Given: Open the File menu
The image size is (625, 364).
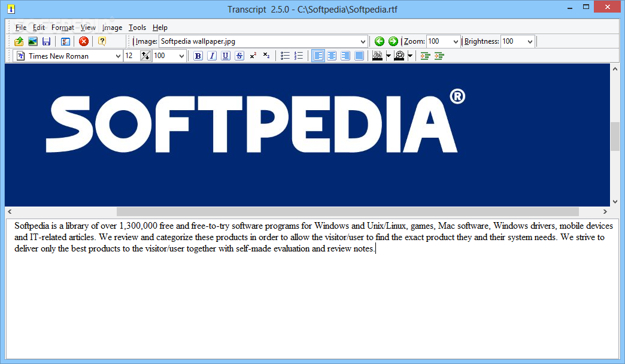Looking at the screenshot, I should click(x=21, y=27).
